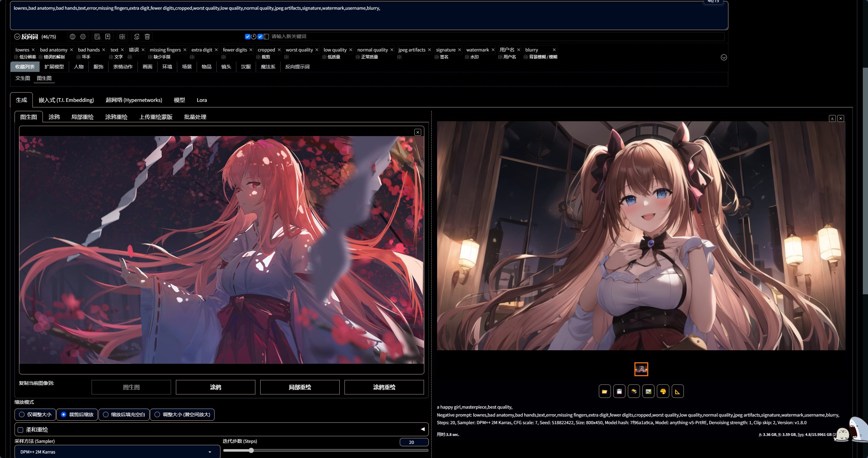Switch to the 局部重绘 tab

[82, 117]
